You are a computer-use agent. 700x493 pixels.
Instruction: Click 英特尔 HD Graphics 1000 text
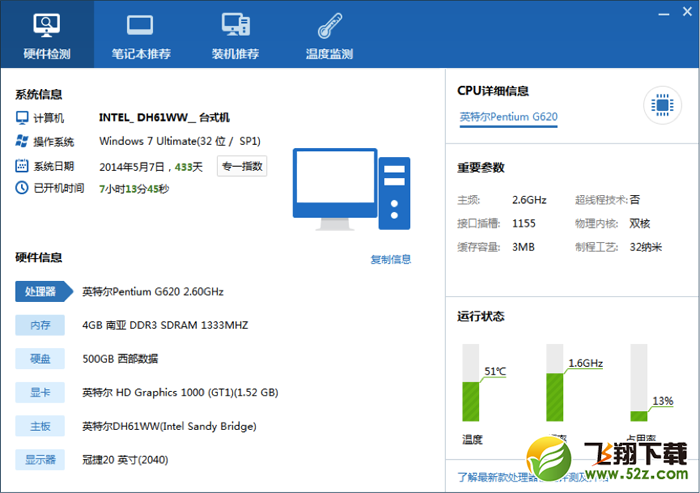(180, 393)
